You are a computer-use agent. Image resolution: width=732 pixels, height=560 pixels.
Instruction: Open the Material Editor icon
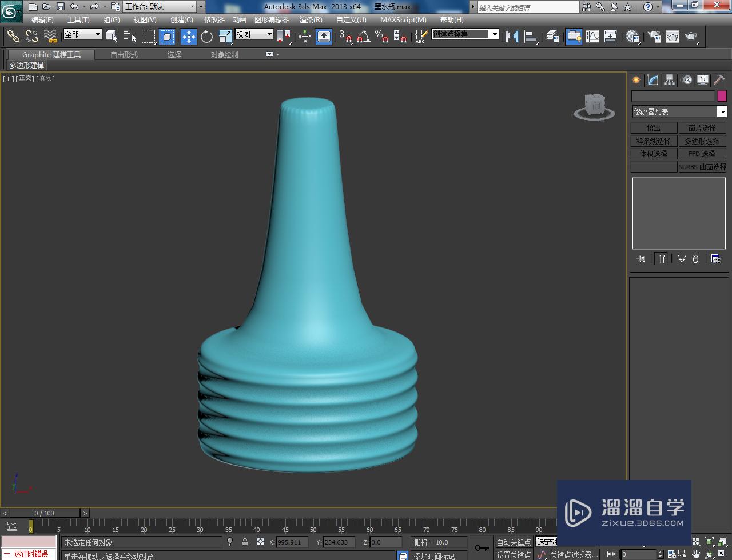click(632, 37)
